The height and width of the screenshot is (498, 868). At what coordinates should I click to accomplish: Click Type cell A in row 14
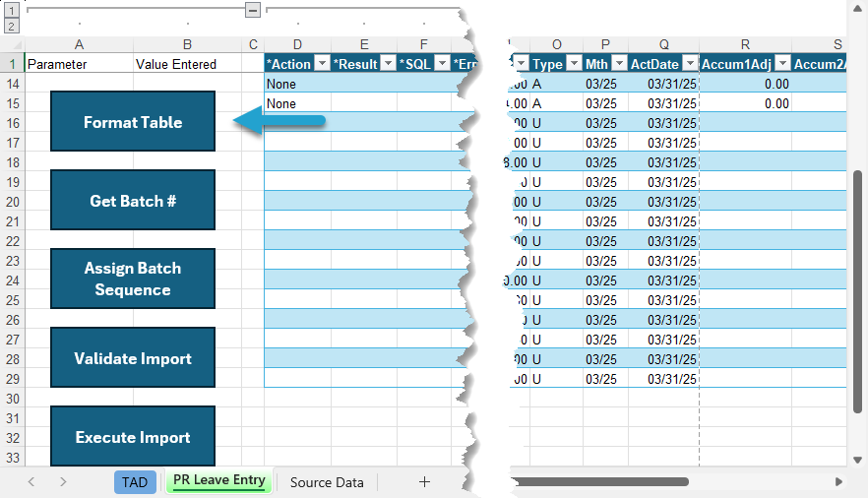[x=556, y=84]
